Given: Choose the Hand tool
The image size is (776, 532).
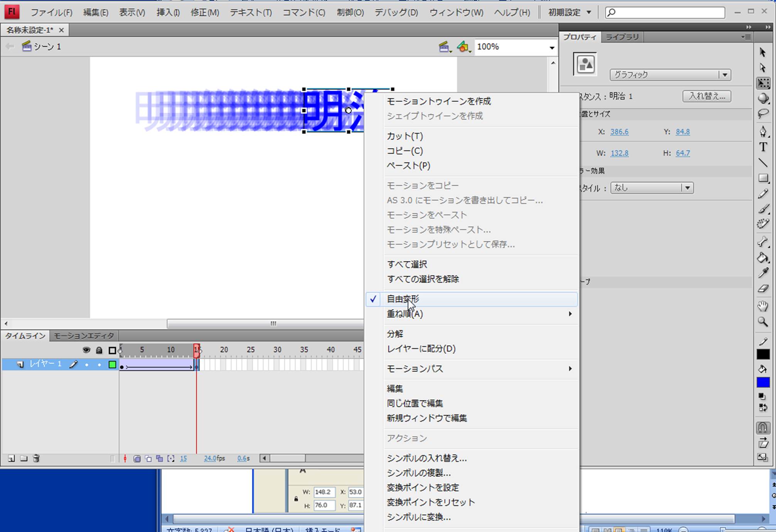Looking at the screenshot, I should tap(763, 306).
